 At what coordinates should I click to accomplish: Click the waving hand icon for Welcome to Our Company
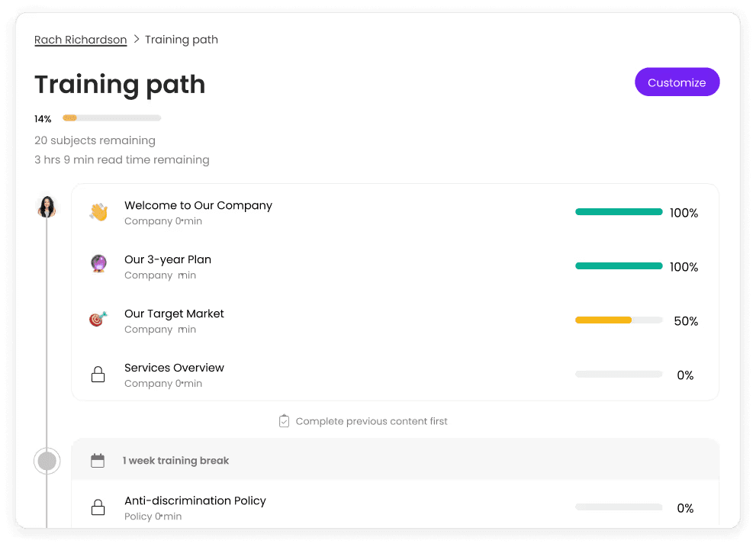tap(98, 211)
